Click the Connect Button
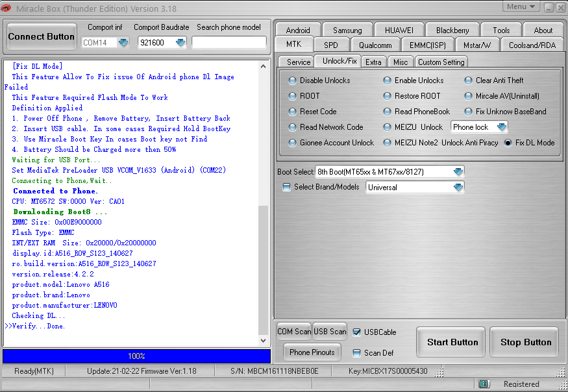This screenshot has width=568, height=392. (x=42, y=36)
